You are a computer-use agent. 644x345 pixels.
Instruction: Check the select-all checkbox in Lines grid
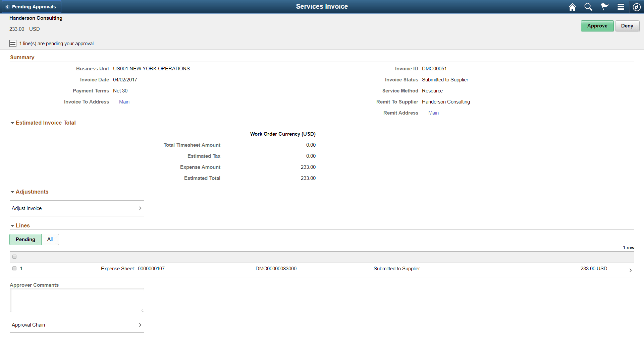[14, 257]
